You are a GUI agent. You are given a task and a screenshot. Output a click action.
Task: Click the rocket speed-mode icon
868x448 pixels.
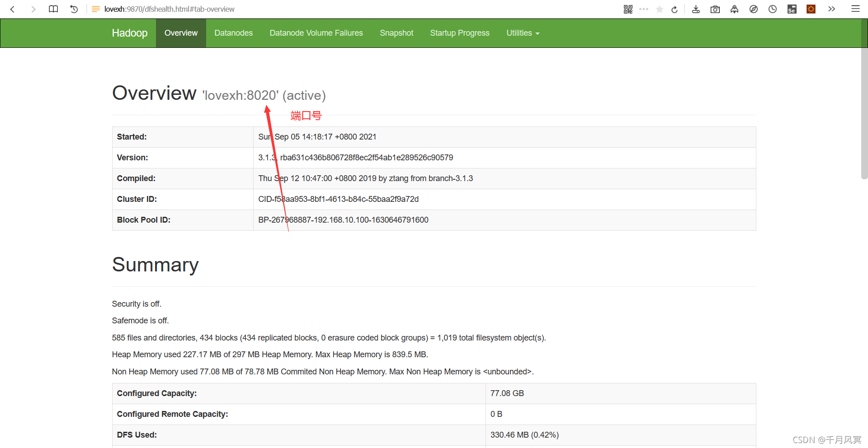pyautogui.click(x=734, y=9)
